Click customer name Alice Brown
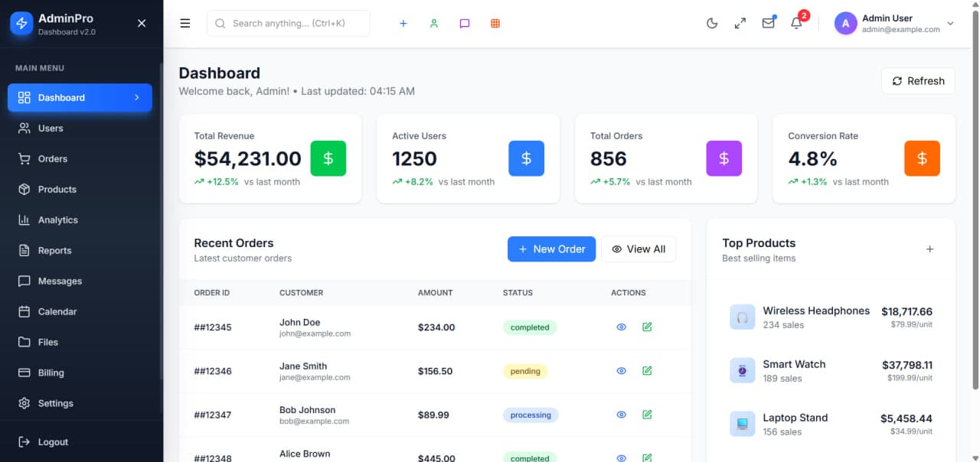The image size is (980, 462). [305, 454]
